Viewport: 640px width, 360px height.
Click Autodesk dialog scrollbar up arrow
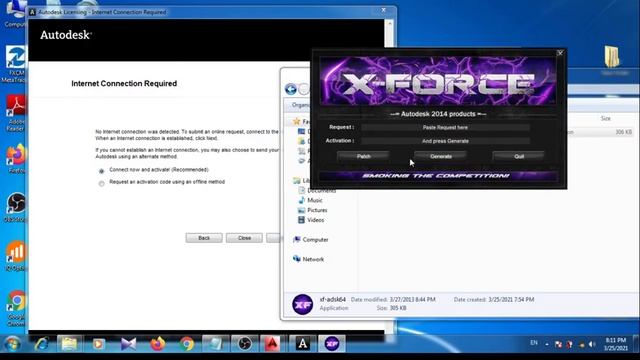point(389,24)
